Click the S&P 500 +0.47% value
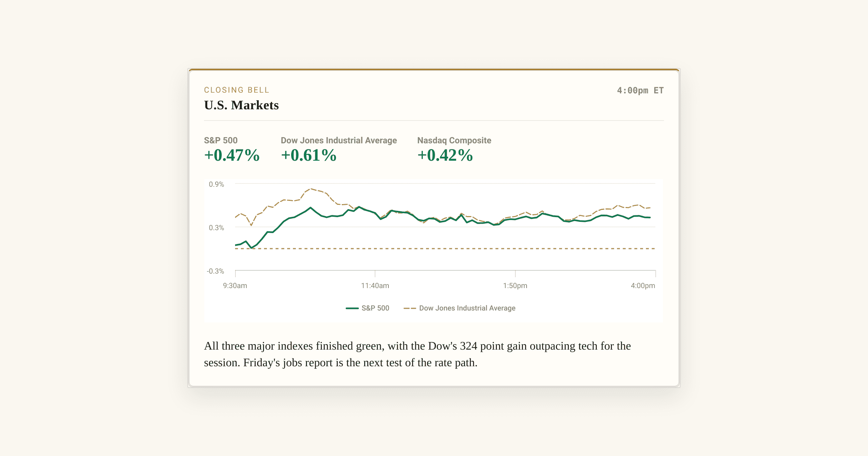 pos(232,155)
